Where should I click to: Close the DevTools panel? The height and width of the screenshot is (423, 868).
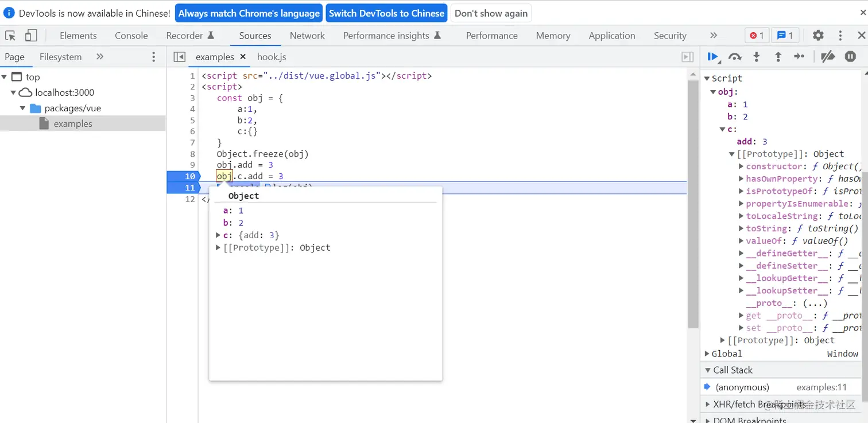(x=861, y=36)
